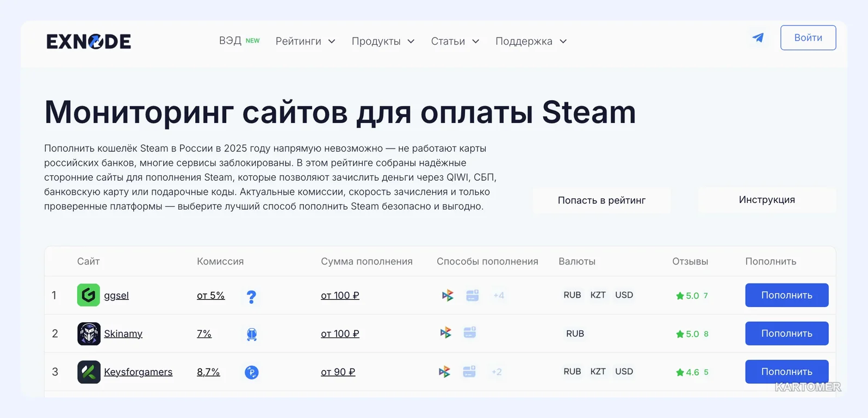Expand the Продукты dropdown menu
Image resolution: width=868 pixels, height=418 pixels.
click(x=383, y=41)
